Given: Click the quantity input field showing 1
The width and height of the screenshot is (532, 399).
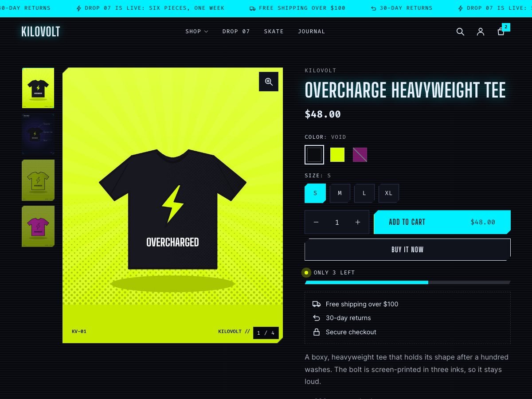Looking at the screenshot, I should pos(337,222).
